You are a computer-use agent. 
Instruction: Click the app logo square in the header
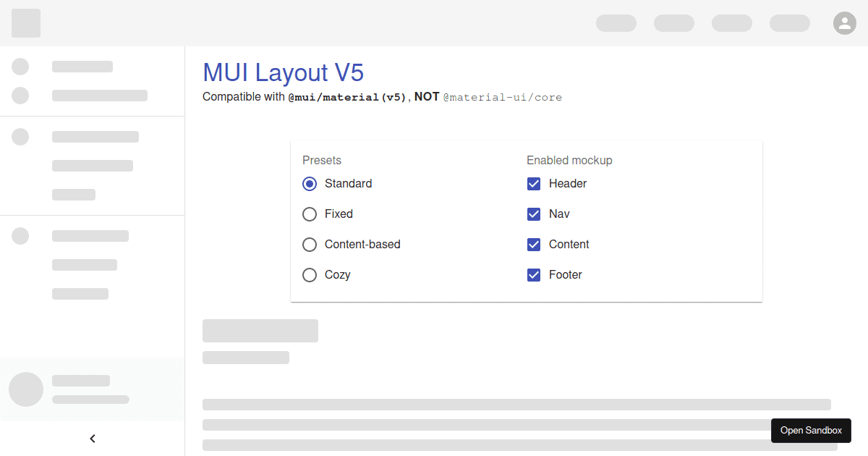25,22
